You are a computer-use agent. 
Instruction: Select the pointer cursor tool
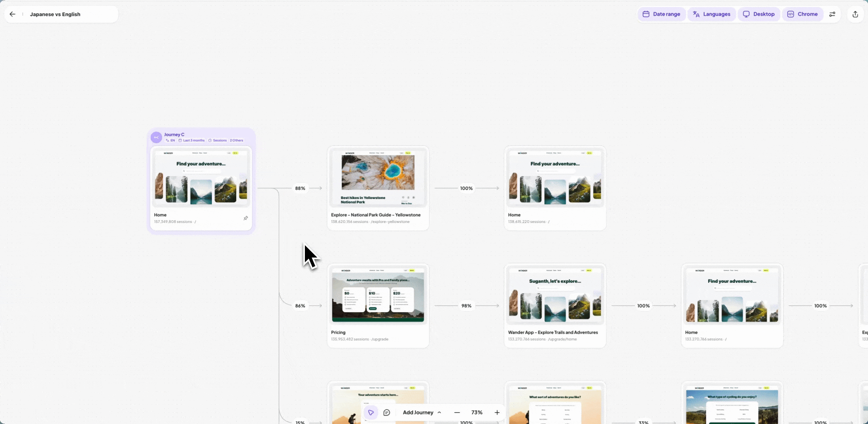tap(371, 413)
